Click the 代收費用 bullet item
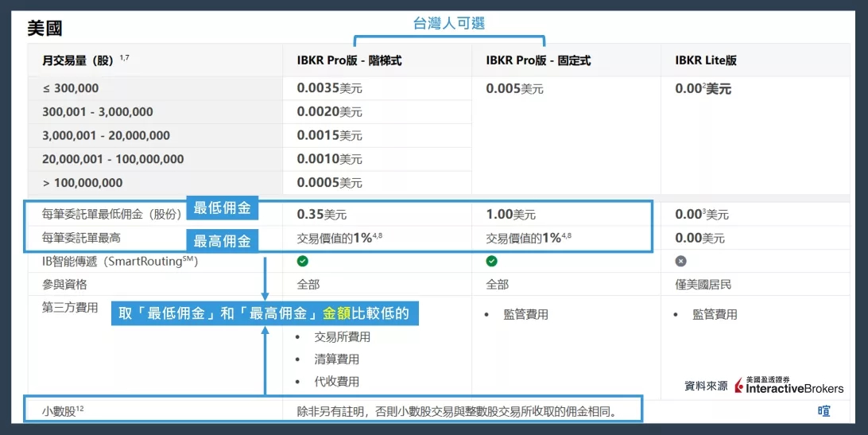 coord(336,381)
